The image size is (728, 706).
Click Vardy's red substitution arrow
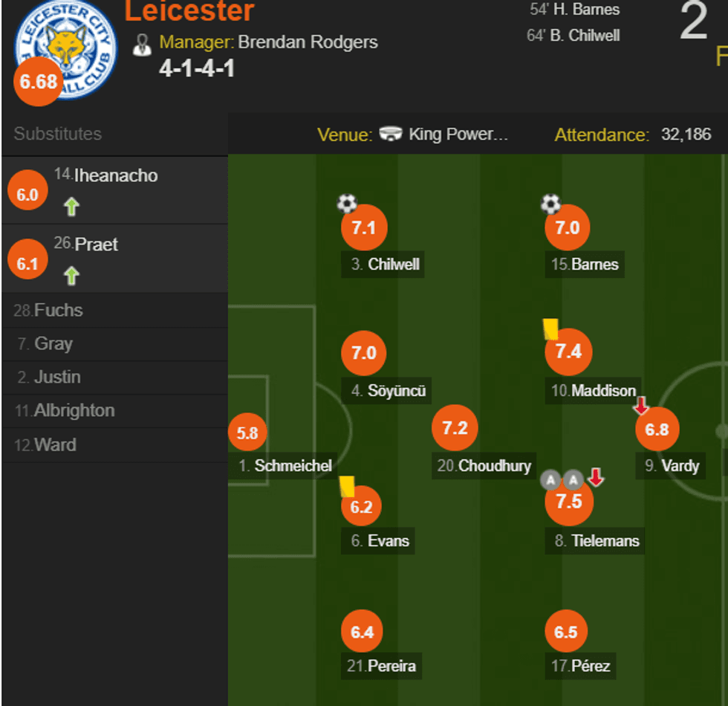(641, 406)
